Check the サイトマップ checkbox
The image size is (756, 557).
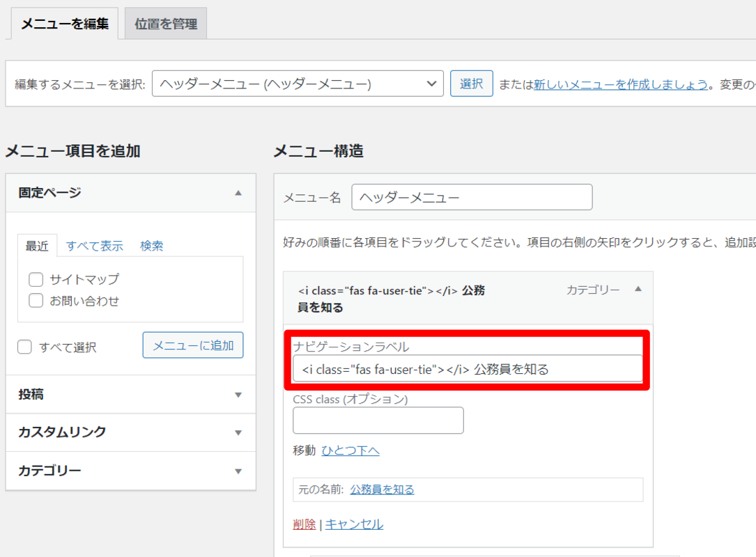(x=36, y=279)
